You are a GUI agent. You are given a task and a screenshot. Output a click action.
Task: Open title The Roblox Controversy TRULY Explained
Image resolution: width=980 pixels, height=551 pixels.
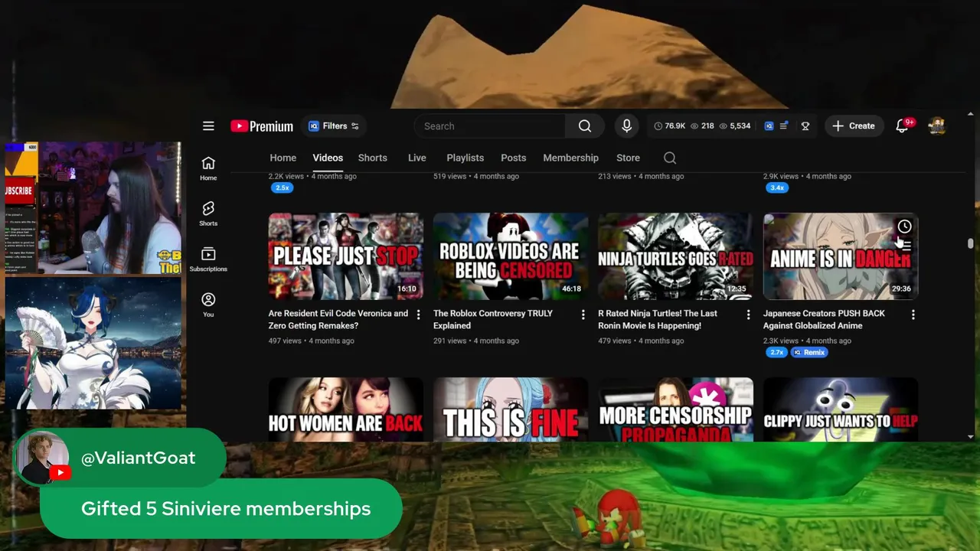(x=493, y=319)
